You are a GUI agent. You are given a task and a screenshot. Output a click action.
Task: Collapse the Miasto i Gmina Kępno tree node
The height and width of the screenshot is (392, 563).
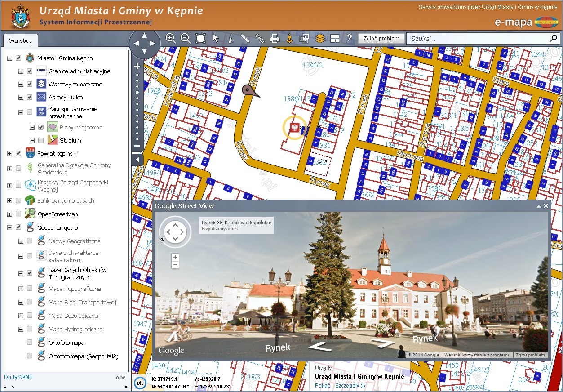coord(9,58)
